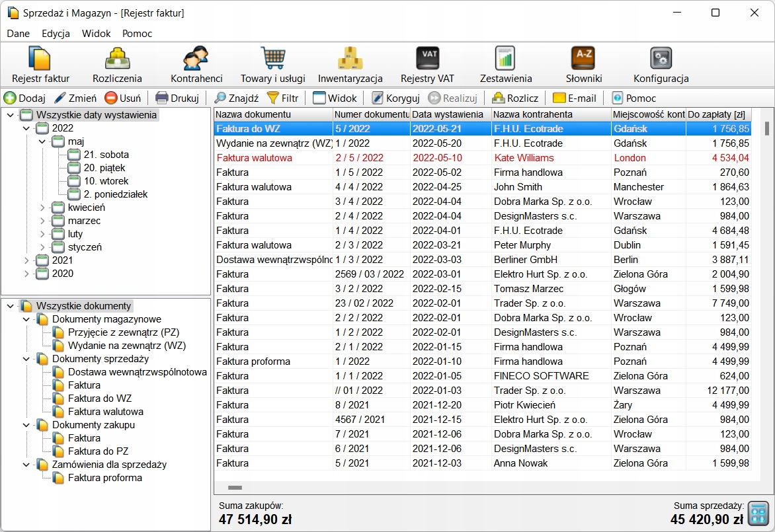Click the calculator icon near Suma sprzedaży
The height and width of the screenshot is (532, 775).
click(758, 513)
